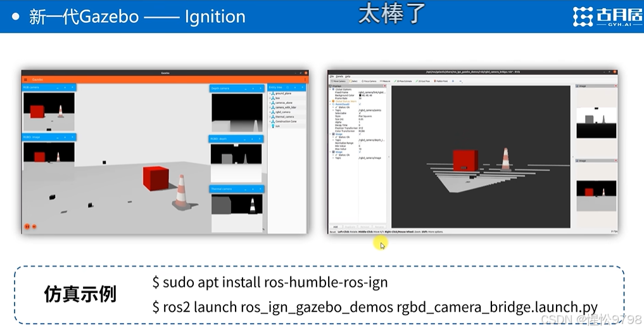The height and width of the screenshot is (331, 644).
Task: Expand ground_plane in the Entity tree
Action: click(x=270, y=94)
